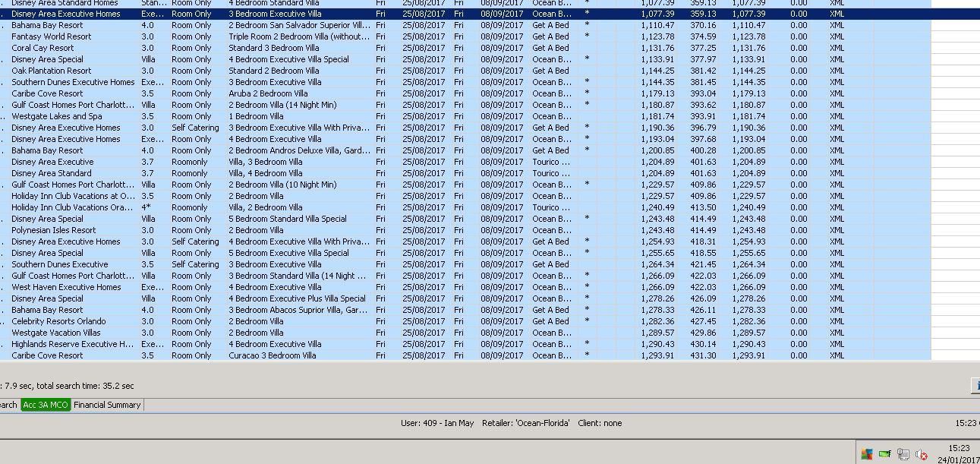Click 2 Bedroom San Salvador Superior Villa cell
Image resolution: width=980 pixels, height=464 pixels.
299,25
